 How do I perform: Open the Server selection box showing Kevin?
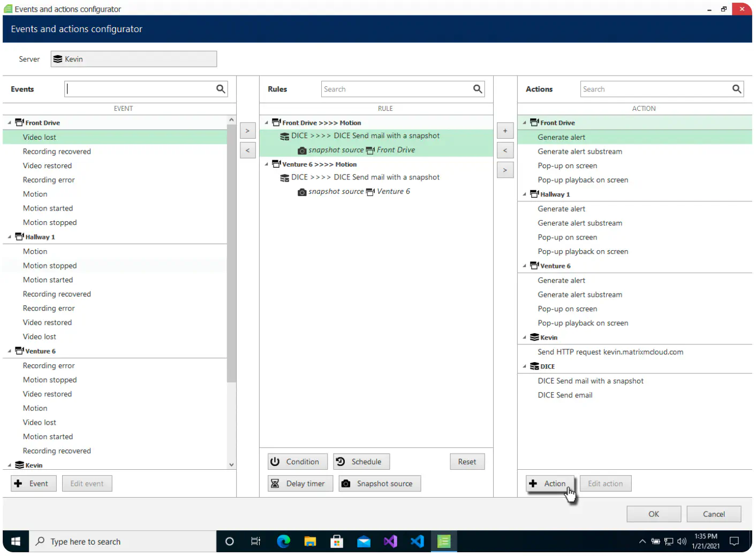tap(134, 59)
